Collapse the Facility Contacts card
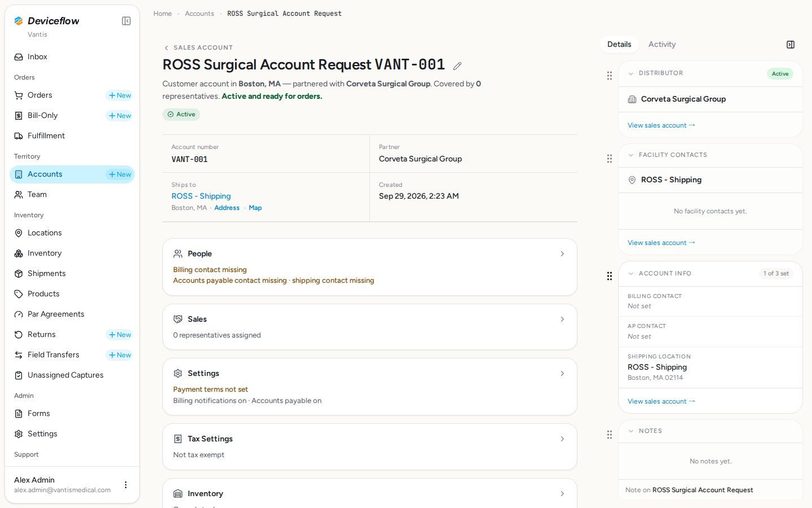This screenshot has width=812, height=508. [x=631, y=155]
